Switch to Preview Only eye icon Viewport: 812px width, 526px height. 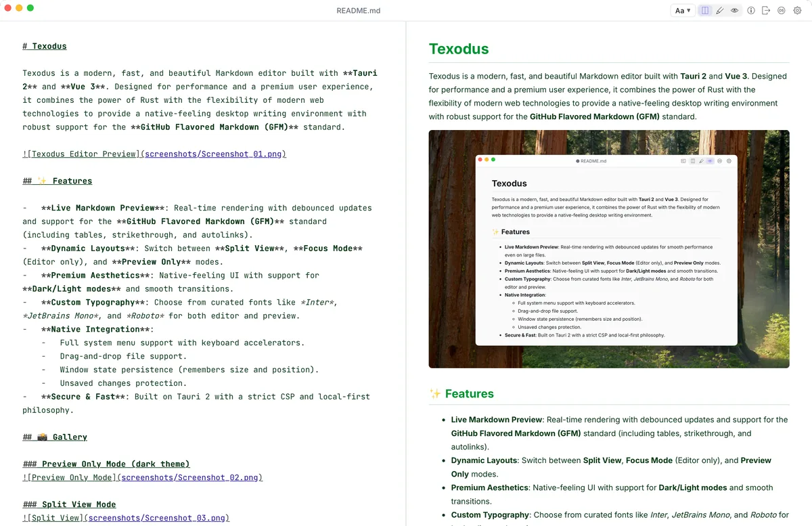735,10
